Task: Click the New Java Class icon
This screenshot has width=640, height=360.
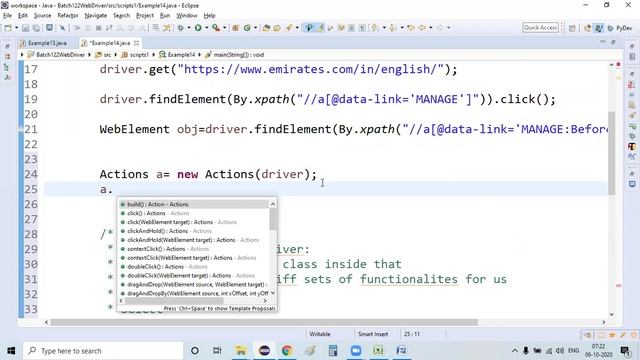Action: 247,28
